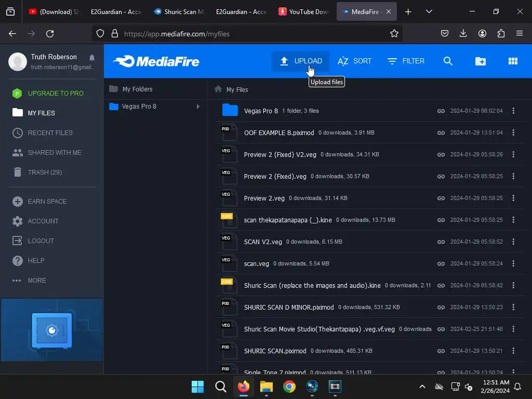Open Firefox extensions puzzle icon
The height and width of the screenshot is (399, 532).
point(501,33)
